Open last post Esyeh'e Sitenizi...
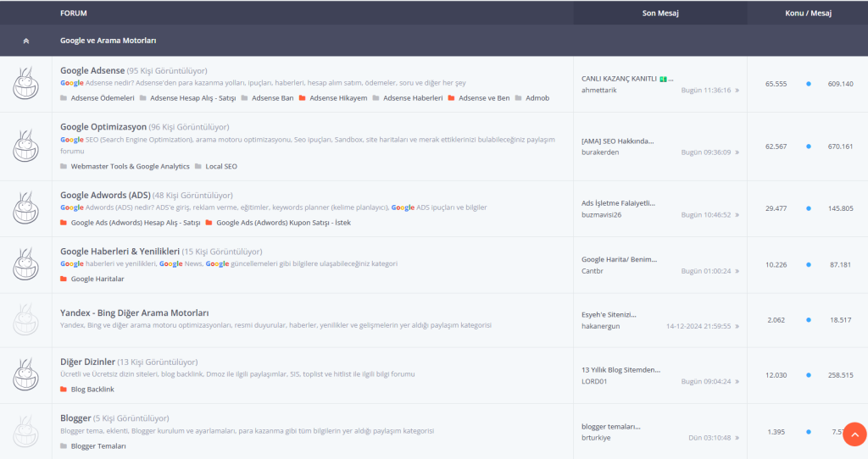Screen dimensions: 868x459 (x=609, y=315)
